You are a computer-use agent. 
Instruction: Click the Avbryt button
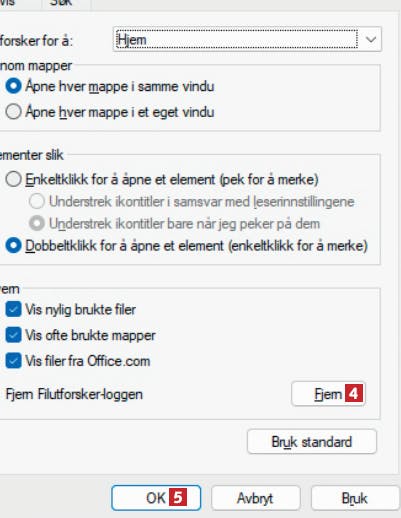tap(256, 498)
